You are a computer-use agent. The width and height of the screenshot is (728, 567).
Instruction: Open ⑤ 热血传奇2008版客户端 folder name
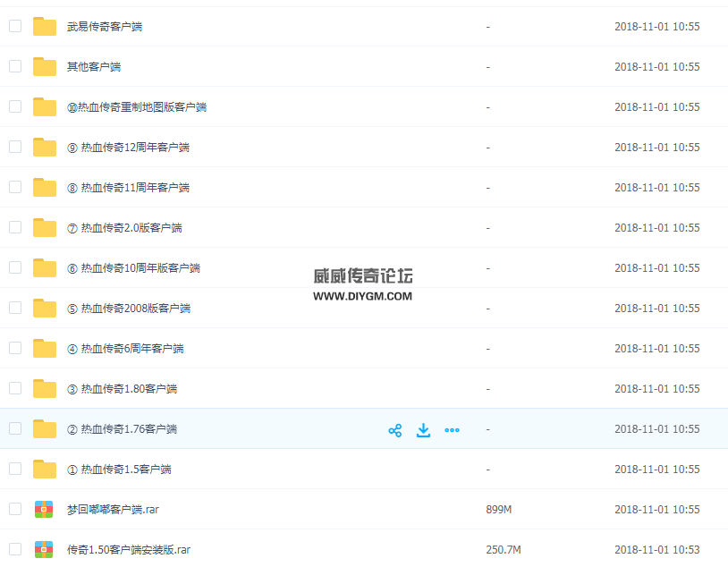click(x=129, y=309)
